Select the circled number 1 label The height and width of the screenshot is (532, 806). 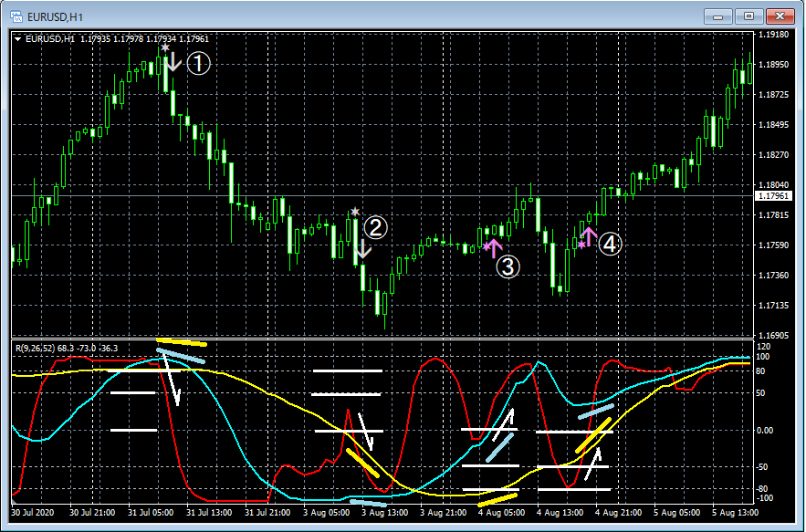[198, 64]
